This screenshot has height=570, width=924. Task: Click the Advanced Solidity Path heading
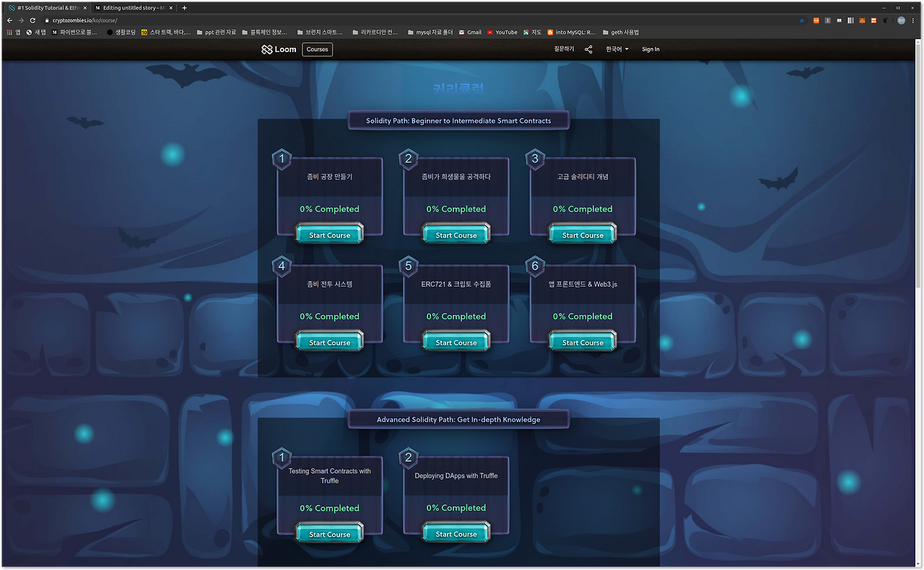(x=458, y=419)
